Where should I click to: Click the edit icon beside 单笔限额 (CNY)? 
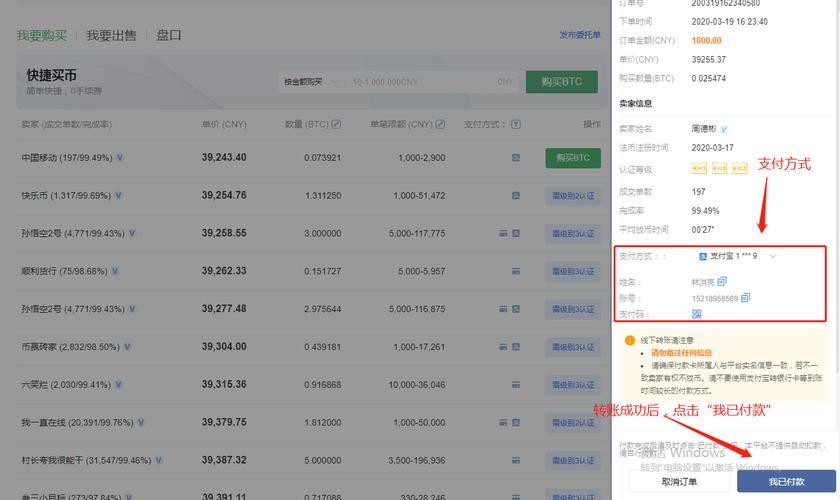pyautogui.click(x=440, y=124)
